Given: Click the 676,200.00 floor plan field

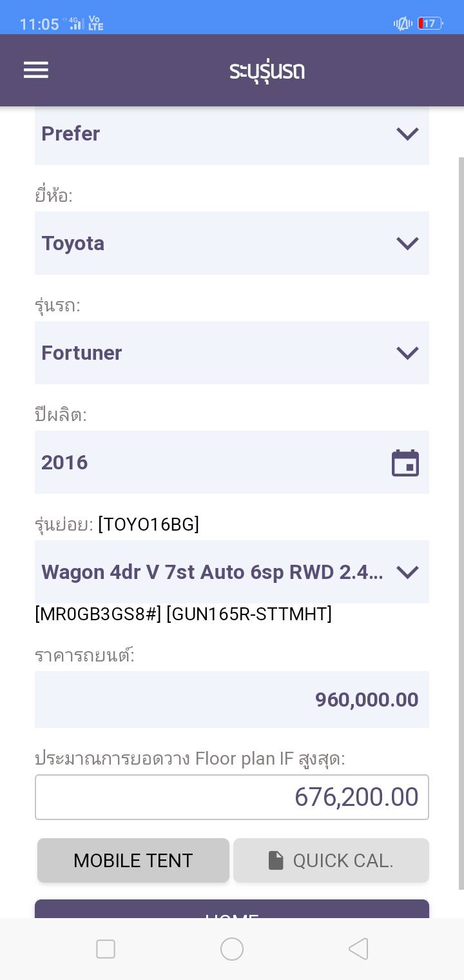Looking at the screenshot, I should click(x=232, y=797).
